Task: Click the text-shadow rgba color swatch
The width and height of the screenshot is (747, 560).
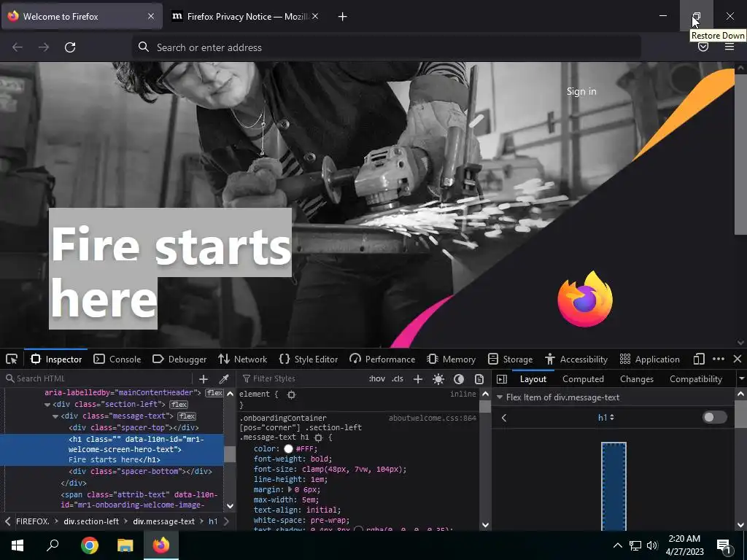Action: (x=359, y=529)
